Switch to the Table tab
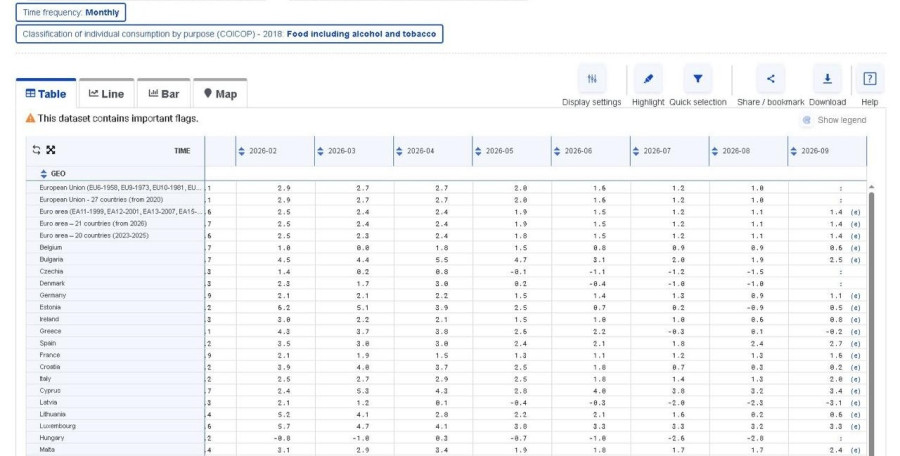This screenshot has width=900, height=456. (46, 94)
